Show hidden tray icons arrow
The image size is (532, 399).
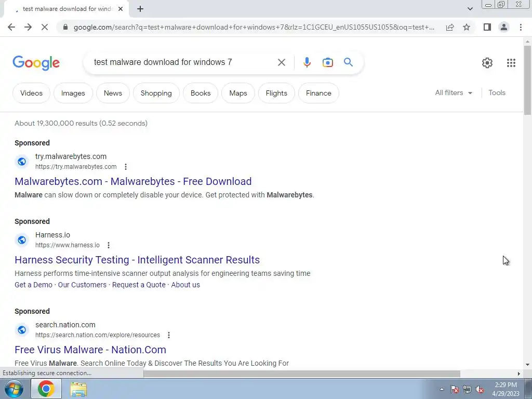(442, 389)
